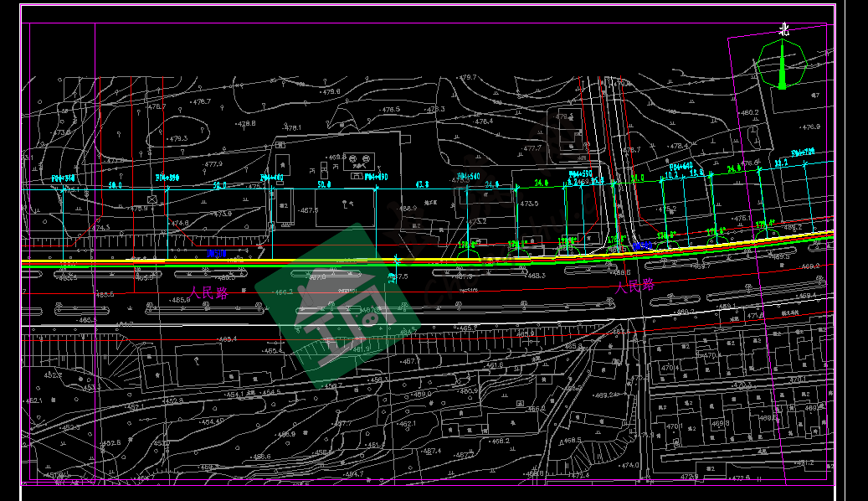
Task: Click the 476.9 elevation point
Action: [x=809, y=127]
